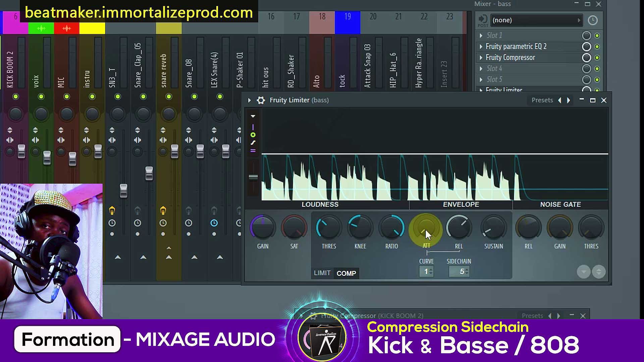This screenshot has width=644, height=362.
Task: Toggle the Fruity Compressor slot enable LED
Action: pyautogui.click(x=597, y=58)
